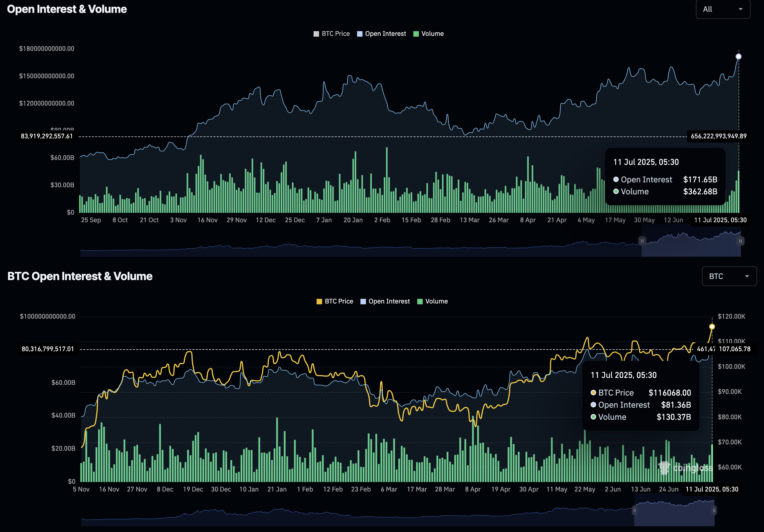This screenshot has width=764, height=532.
Task: Toggle Volume legend in top chart
Action: pos(428,34)
